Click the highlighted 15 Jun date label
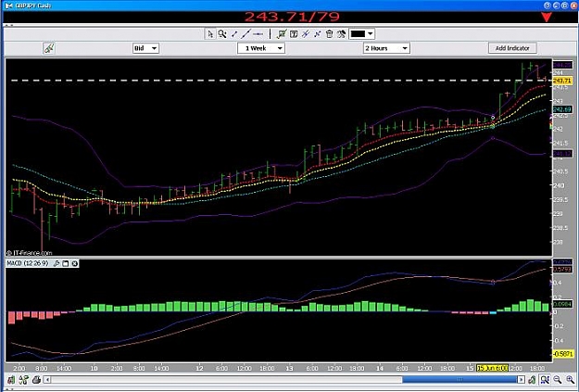Image resolution: width=579 pixels, height=392 pixels. tap(492, 368)
